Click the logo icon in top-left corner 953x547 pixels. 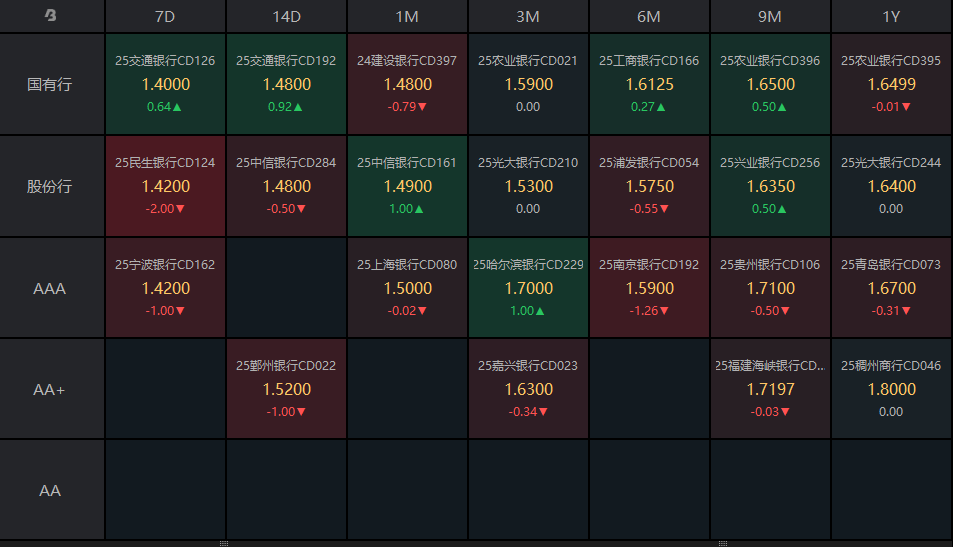[x=51, y=16]
